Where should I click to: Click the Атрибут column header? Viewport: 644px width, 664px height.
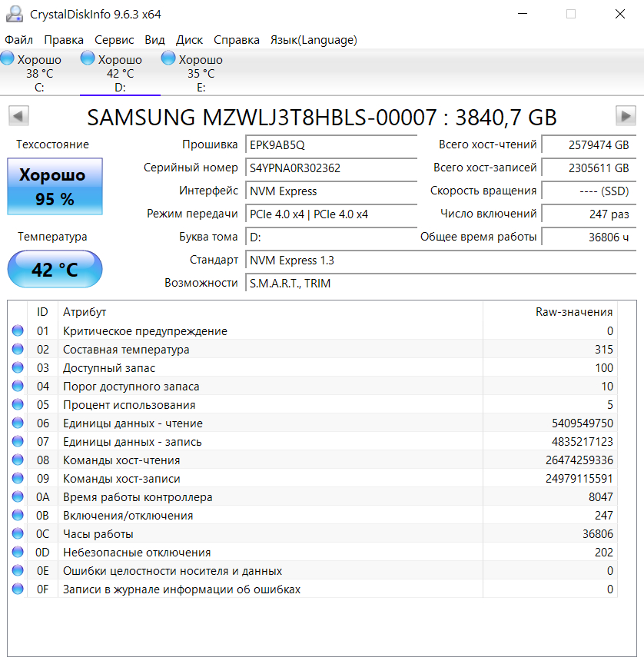271,312
